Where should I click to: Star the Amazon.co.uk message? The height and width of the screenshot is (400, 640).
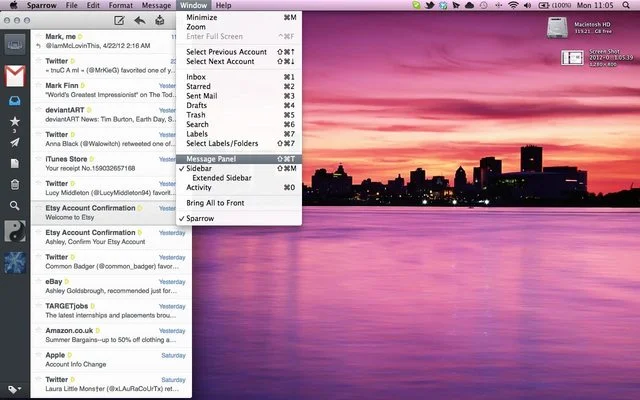click(x=38, y=330)
